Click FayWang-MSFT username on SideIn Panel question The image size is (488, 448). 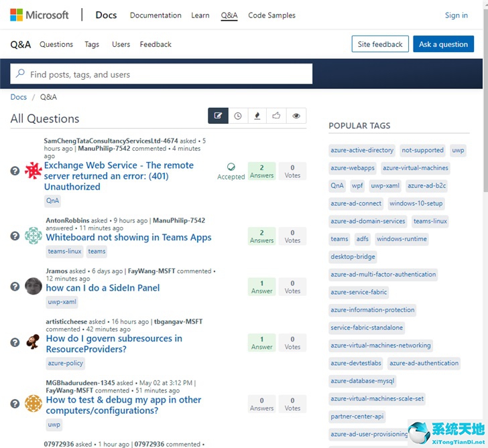tap(151, 271)
